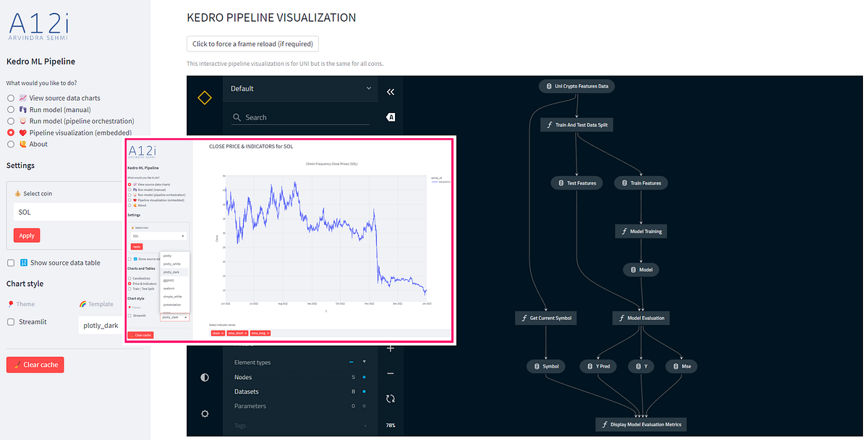Toggle node labels using the 'A' icon beside search
The image size is (868, 440).
[x=391, y=117]
